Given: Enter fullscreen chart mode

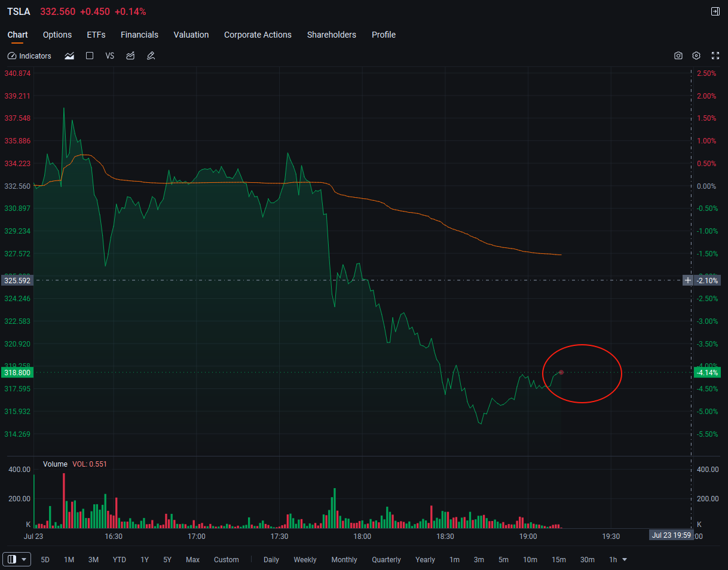Looking at the screenshot, I should click(x=715, y=56).
